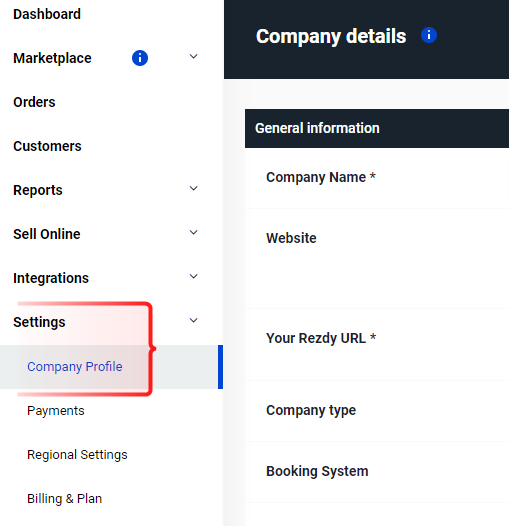Viewport: 509px width, 526px height.
Task: Click the Integrations menu label
Action: pyautogui.click(x=51, y=278)
